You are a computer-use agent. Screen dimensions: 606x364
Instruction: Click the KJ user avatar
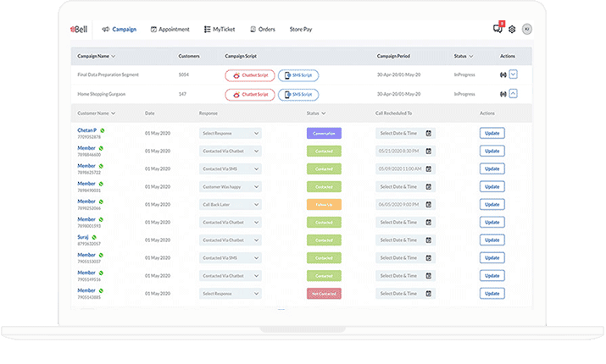(x=527, y=29)
